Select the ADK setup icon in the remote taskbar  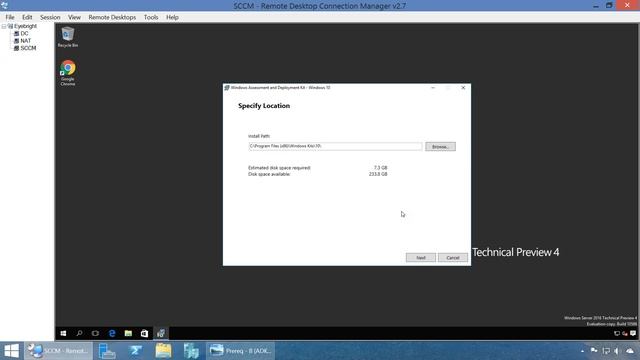tap(161, 333)
